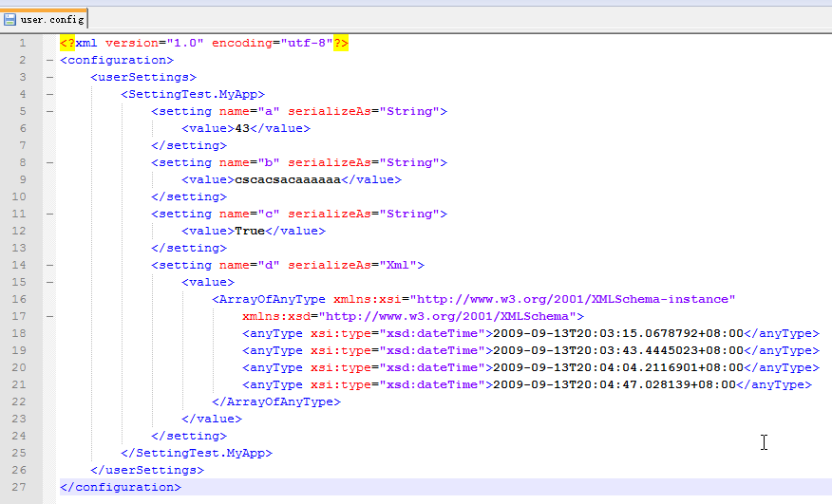Screen dimensions: 832x504
Task: Click the closing </value> tag on line 23
Action: (212, 419)
